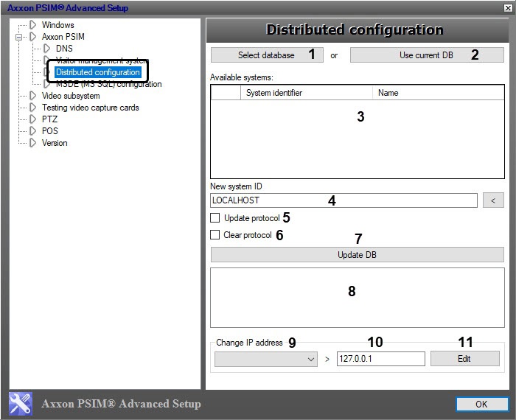Click the triangle icon next to POS
Image resolution: width=516 pixels, height=420 pixels.
(x=33, y=131)
